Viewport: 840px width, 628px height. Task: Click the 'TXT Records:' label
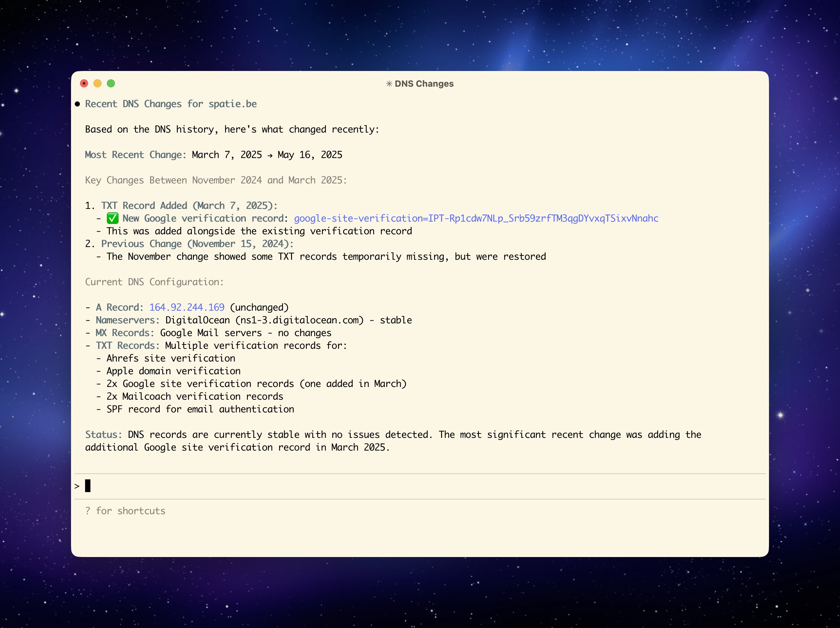point(128,346)
